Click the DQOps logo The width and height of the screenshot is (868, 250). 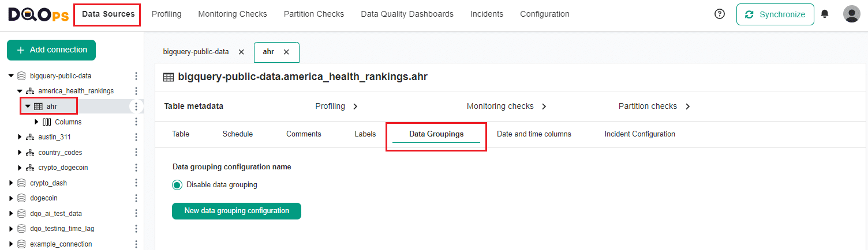(x=39, y=15)
